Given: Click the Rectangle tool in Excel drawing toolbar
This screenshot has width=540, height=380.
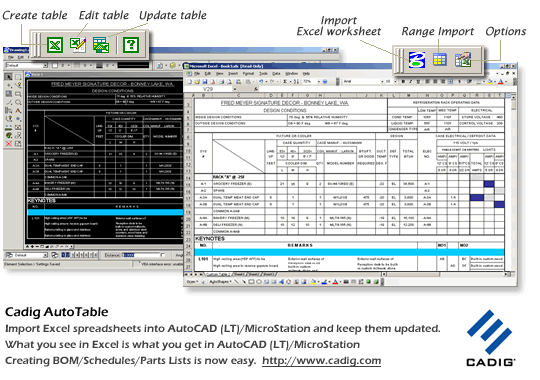Looking at the screenshot, I should point(251,282).
